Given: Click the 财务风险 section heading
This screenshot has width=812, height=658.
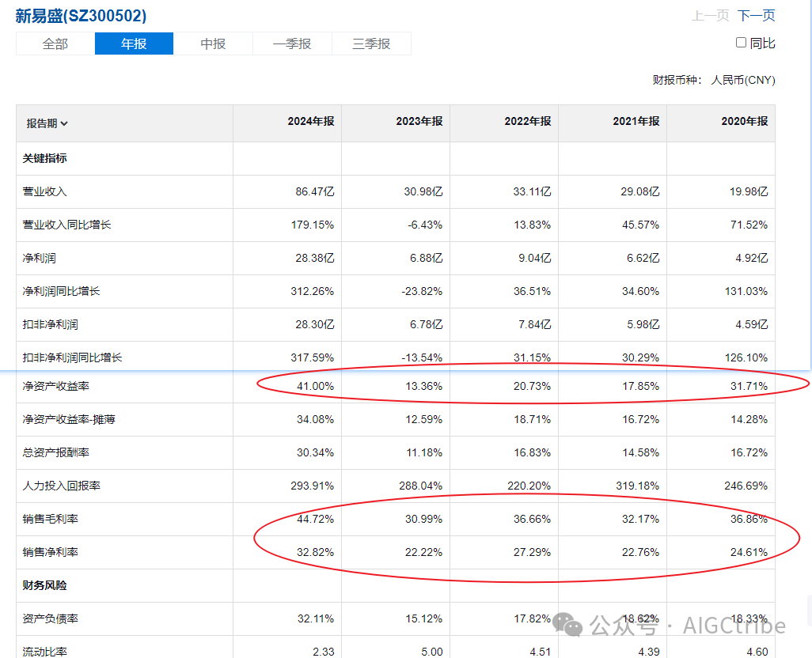Looking at the screenshot, I should 44,585.
